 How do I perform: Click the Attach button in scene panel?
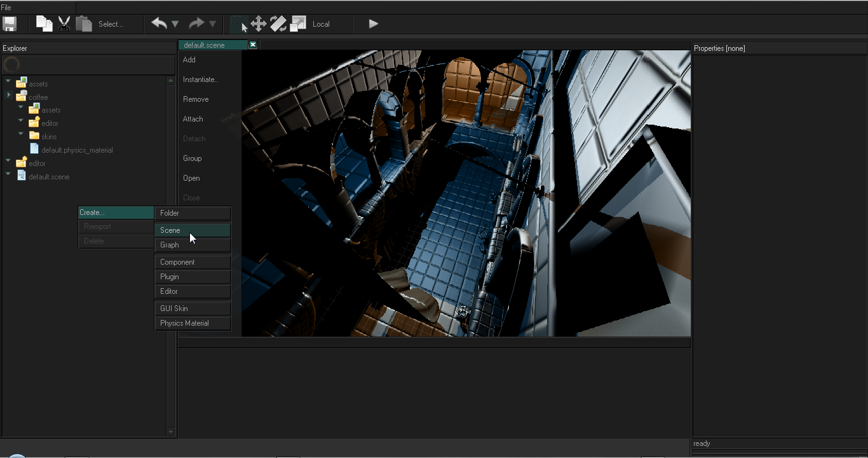tap(193, 119)
